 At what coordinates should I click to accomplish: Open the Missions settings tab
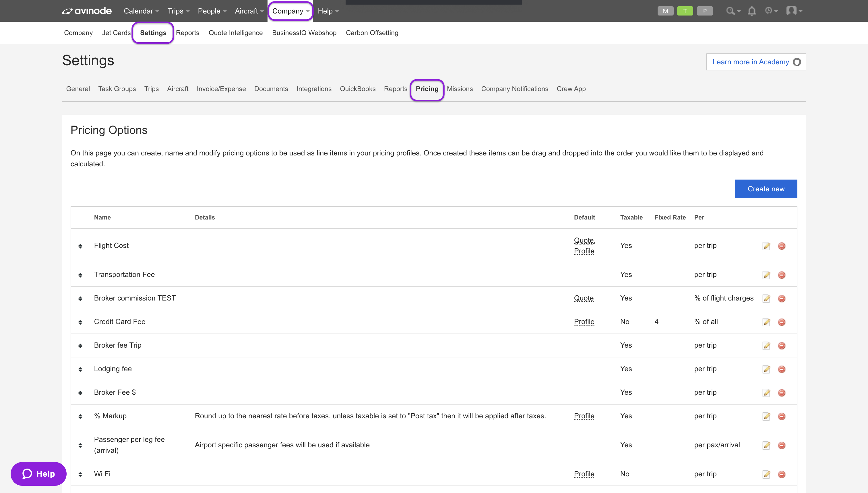460,89
